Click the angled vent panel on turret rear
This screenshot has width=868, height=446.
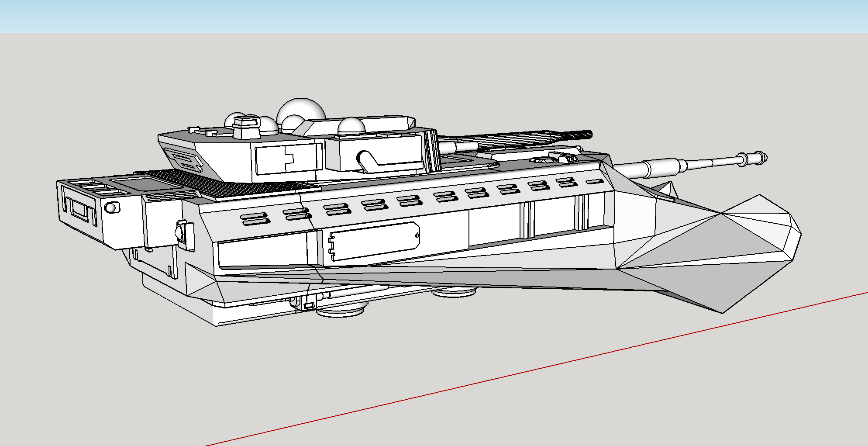pos(183,160)
